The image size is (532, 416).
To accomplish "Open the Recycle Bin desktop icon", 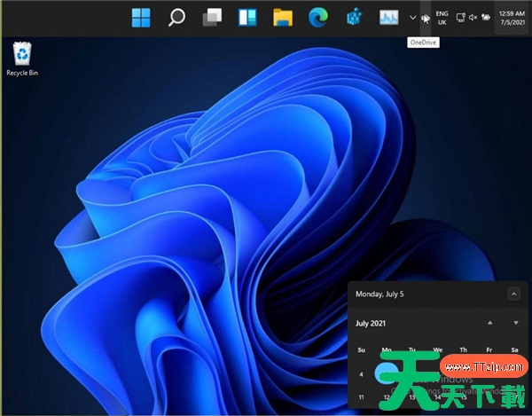I will click(21, 55).
